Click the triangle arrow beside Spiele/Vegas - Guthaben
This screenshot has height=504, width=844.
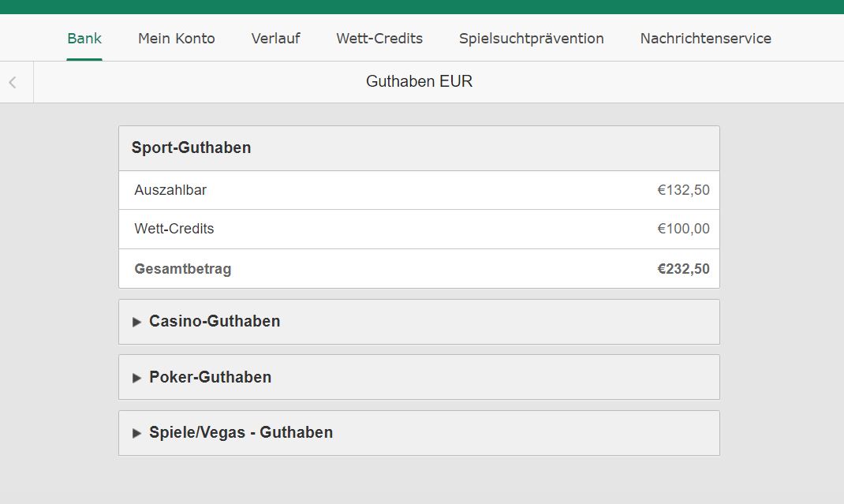click(x=137, y=433)
